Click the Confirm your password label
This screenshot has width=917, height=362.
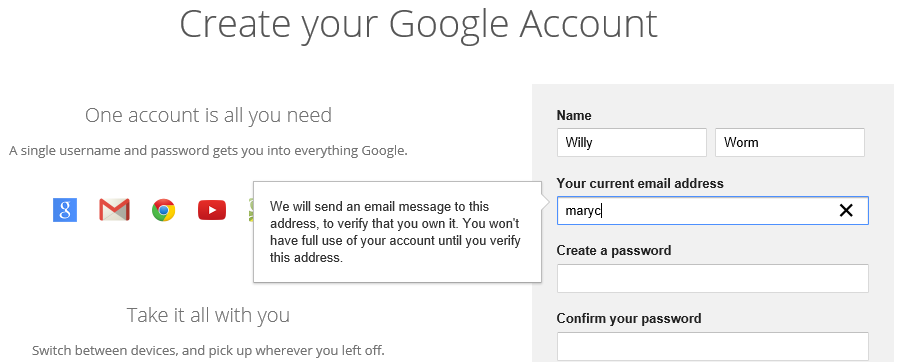[x=629, y=319]
